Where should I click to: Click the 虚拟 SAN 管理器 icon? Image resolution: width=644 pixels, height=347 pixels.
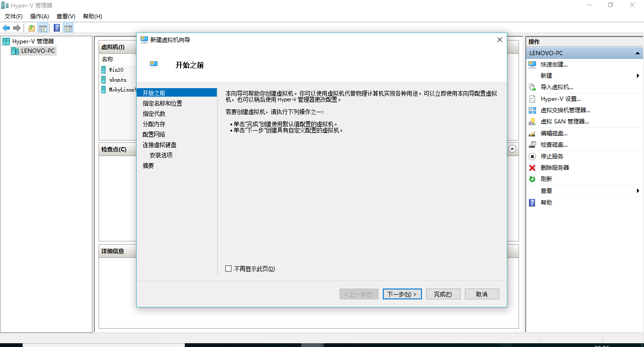[x=532, y=122]
